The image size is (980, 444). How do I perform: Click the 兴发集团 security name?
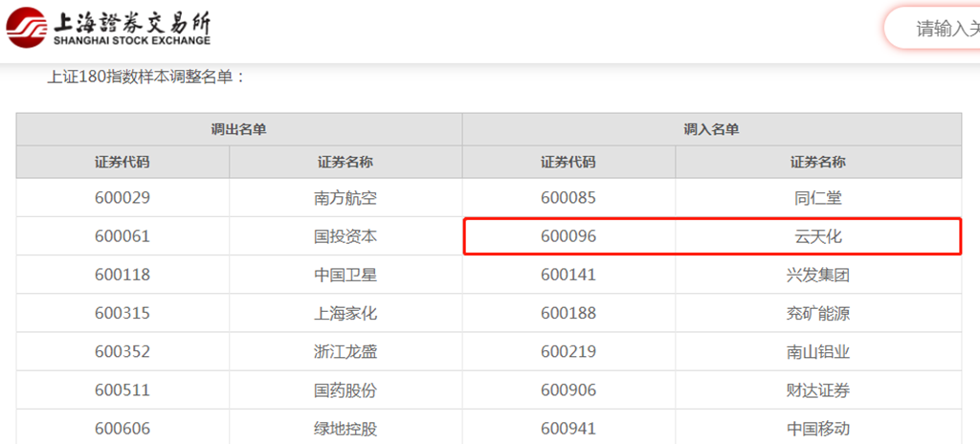point(817,275)
